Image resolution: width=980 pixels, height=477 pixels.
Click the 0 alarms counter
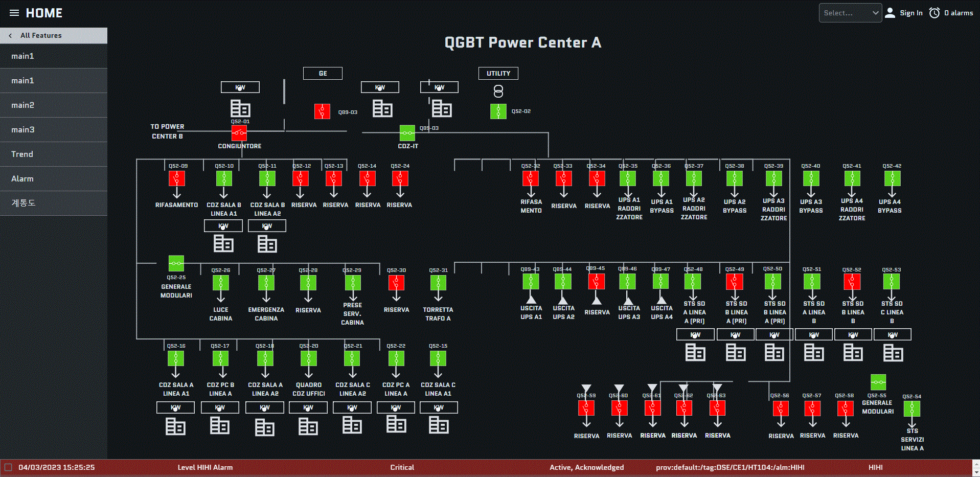959,13
